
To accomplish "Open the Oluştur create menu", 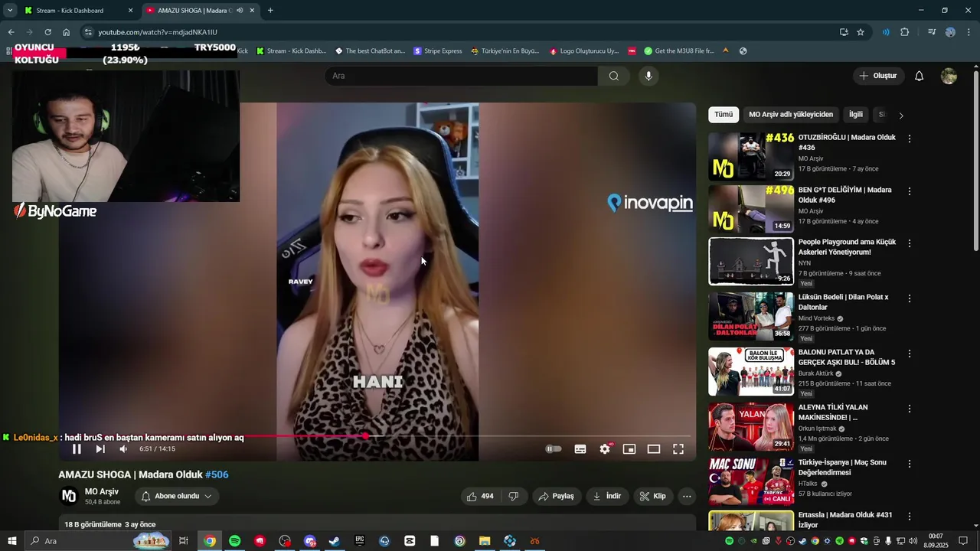I will (878, 76).
